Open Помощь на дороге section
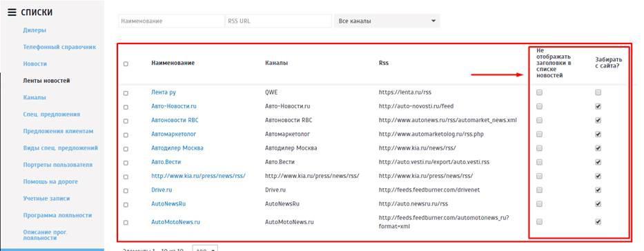Screen dimensions: 644x251 point(50,181)
